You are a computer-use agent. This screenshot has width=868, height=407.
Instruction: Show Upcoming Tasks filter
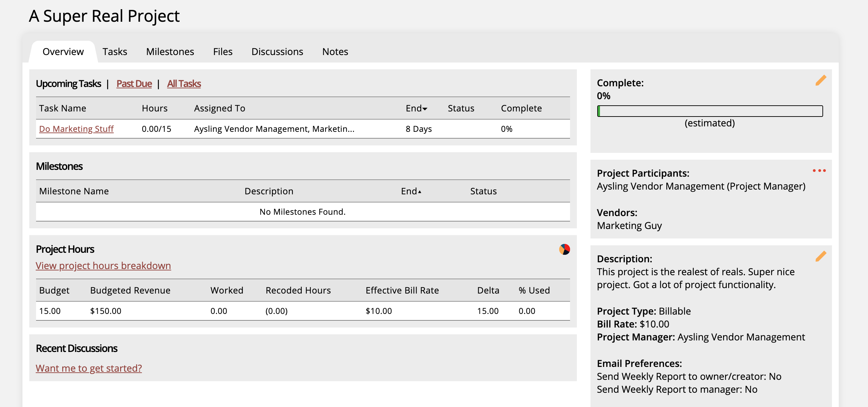[x=68, y=84]
